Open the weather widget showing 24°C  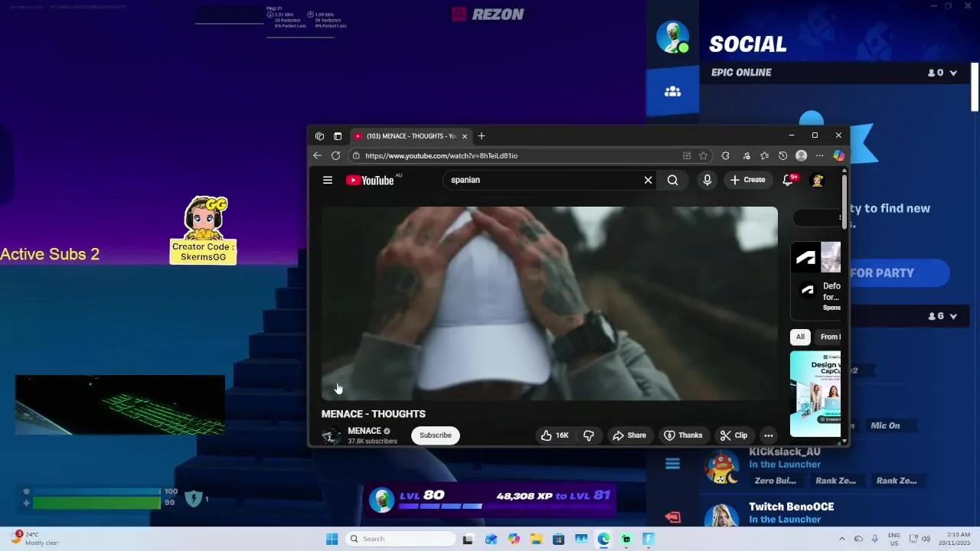[34, 539]
